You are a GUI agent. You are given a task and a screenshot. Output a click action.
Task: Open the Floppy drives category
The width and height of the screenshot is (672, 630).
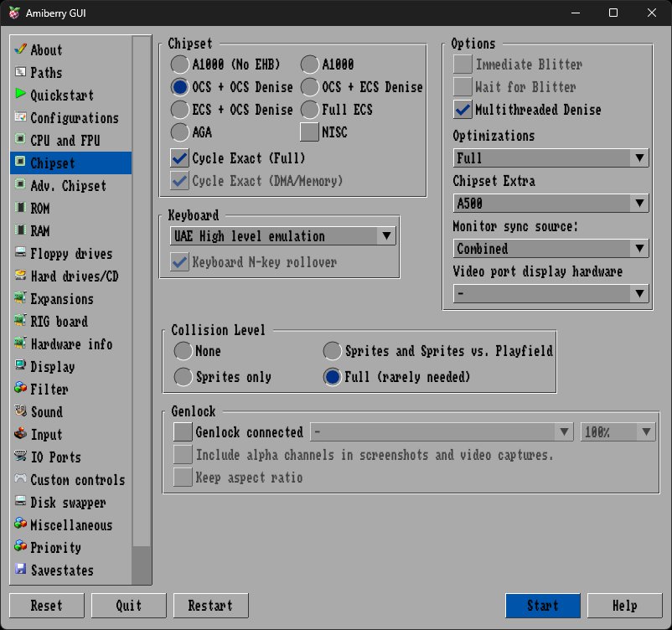pos(70,253)
